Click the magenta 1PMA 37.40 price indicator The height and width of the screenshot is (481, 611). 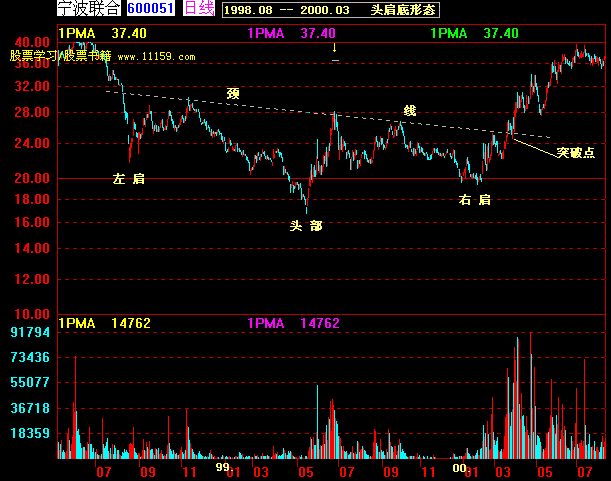pyautogui.click(x=291, y=34)
